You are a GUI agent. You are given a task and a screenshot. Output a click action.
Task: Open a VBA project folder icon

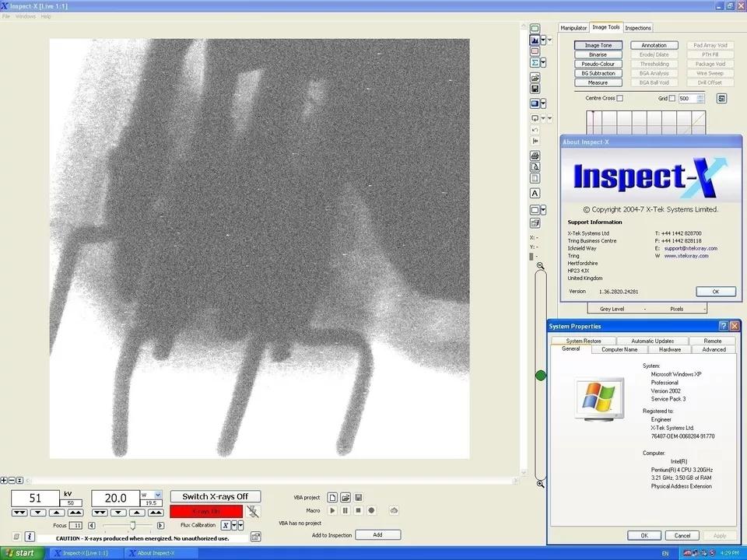click(x=345, y=498)
